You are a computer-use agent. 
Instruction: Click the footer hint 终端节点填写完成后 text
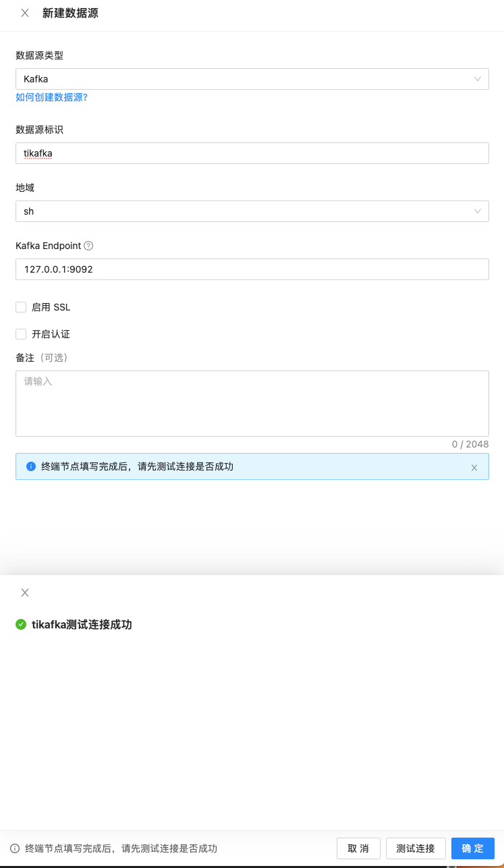pos(121,848)
